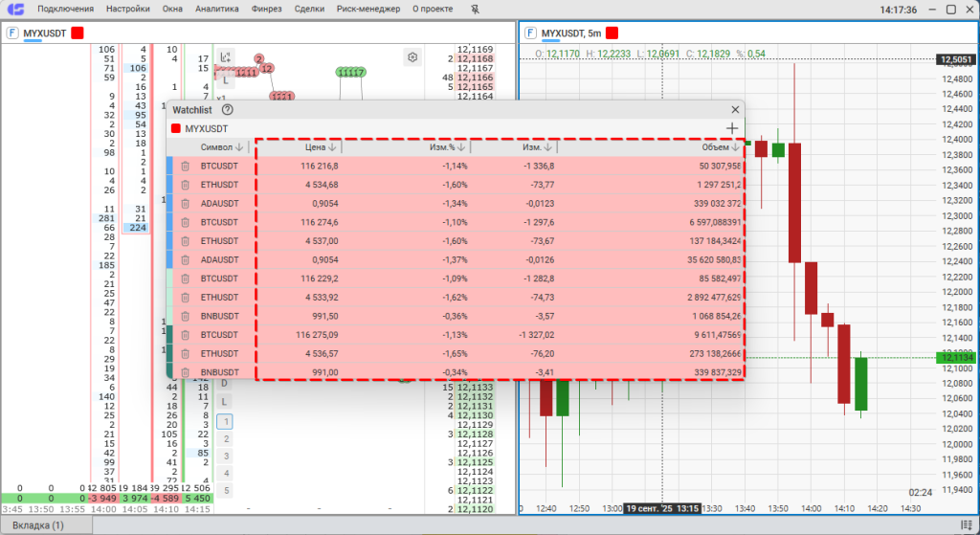The image size is (980, 535).
Task: Click the pin icon in the menu bar
Action: coord(477,10)
